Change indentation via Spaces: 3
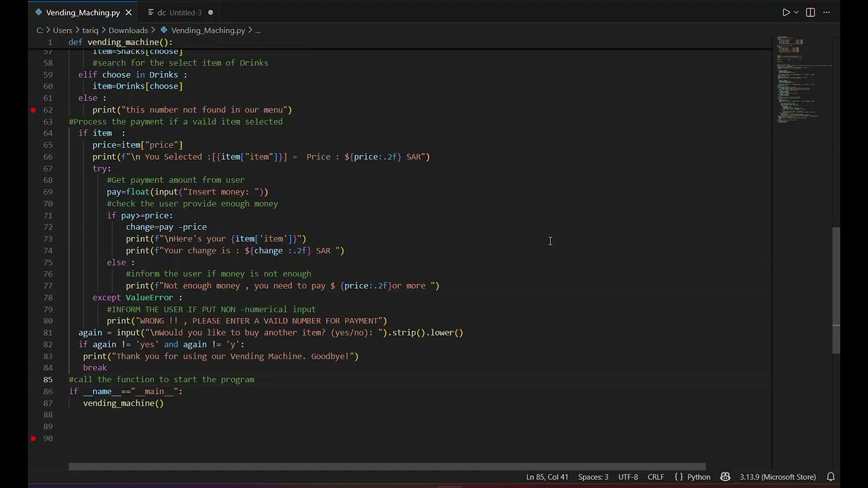The image size is (868, 488). 593,477
